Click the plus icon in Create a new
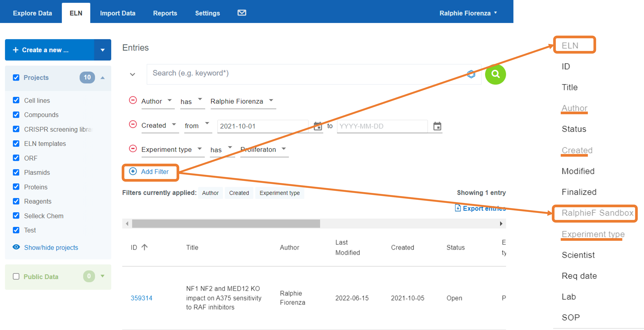Image resolution: width=644 pixels, height=330 pixels. pos(16,50)
